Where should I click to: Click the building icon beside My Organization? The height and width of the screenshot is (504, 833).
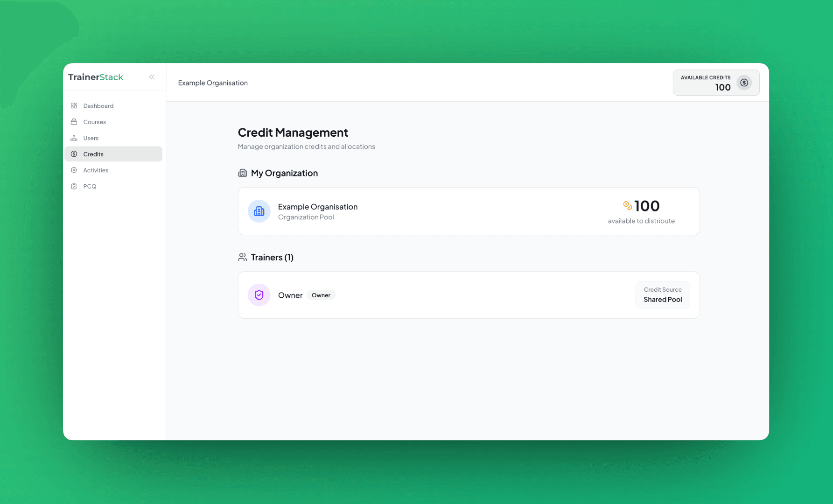(x=242, y=173)
